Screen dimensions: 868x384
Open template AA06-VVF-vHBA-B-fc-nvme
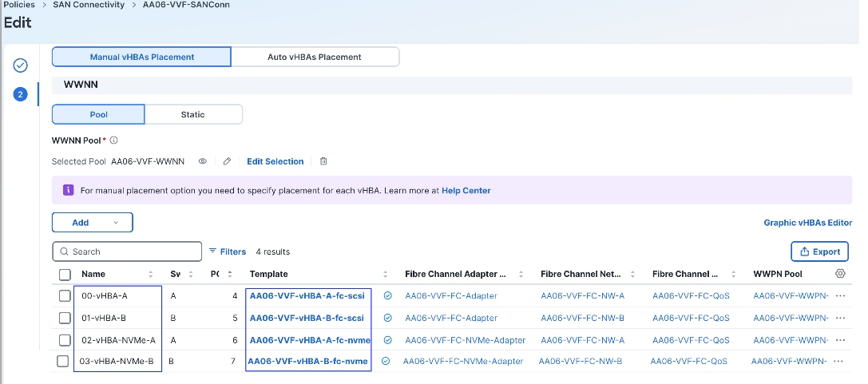[x=307, y=362]
